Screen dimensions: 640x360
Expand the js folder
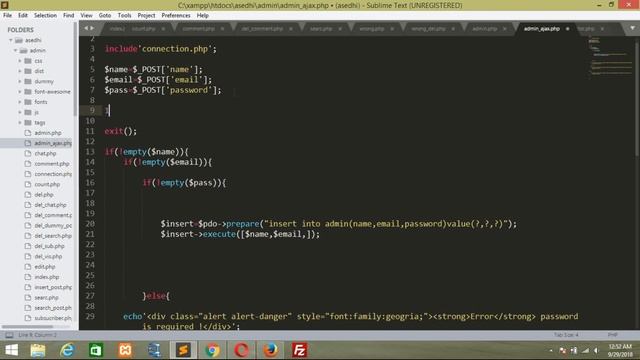tap(20, 112)
